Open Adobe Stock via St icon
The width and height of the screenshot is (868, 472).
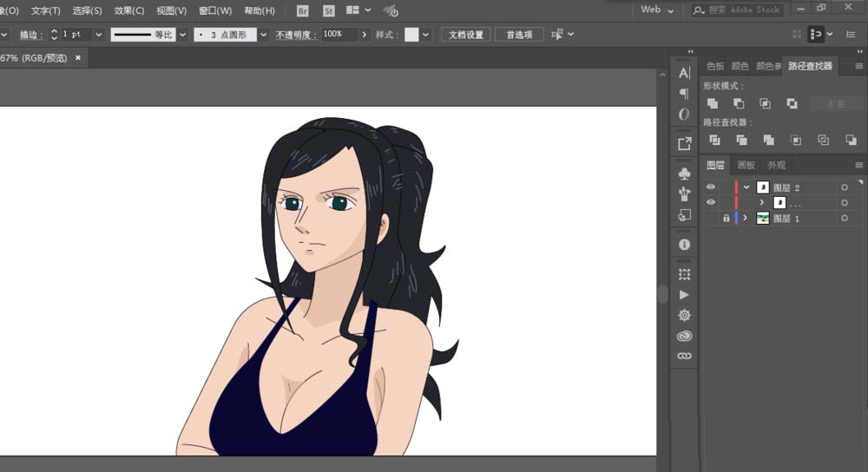(x=328, y=10)
